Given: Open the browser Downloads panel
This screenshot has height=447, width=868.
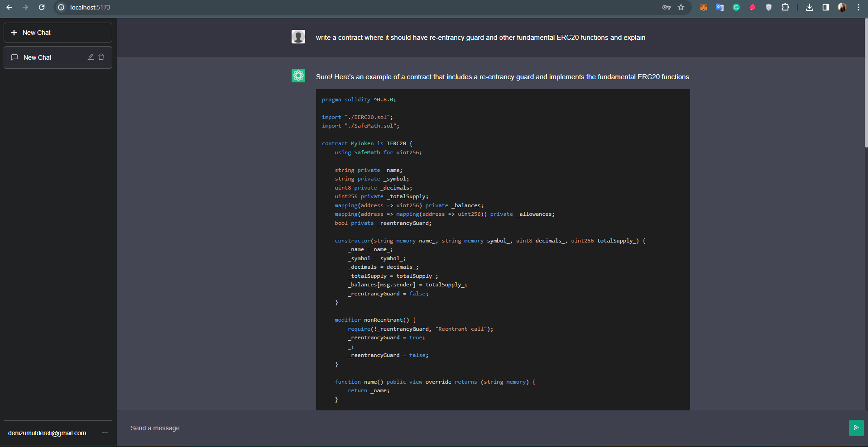Looking at the screenshot, I should coord(810,7).
